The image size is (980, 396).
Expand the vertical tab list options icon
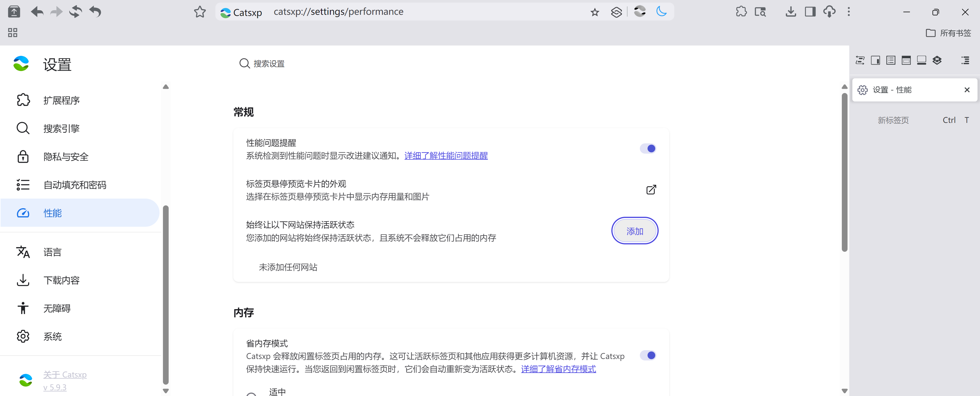pyautogui.click(x=965, y=60)
